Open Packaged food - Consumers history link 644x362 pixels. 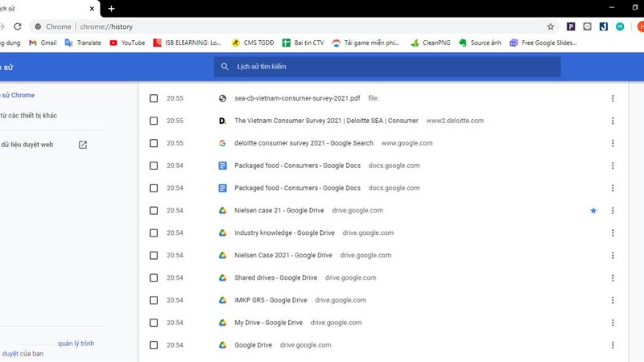(x=297, y=166)
